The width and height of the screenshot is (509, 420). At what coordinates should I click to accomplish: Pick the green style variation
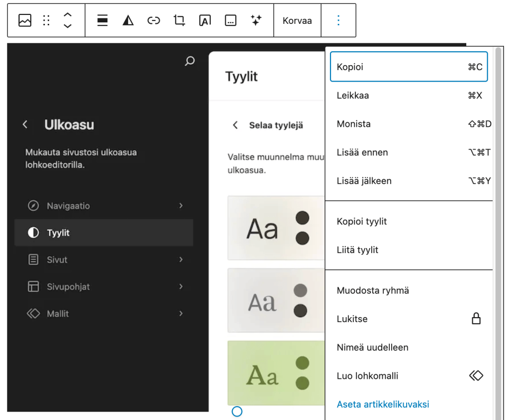[x=276, y=373]
